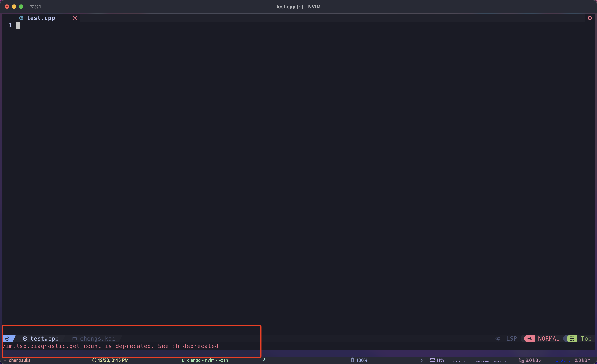
Task: Click the deprecated warning message text
Action: tap(110, 346)
